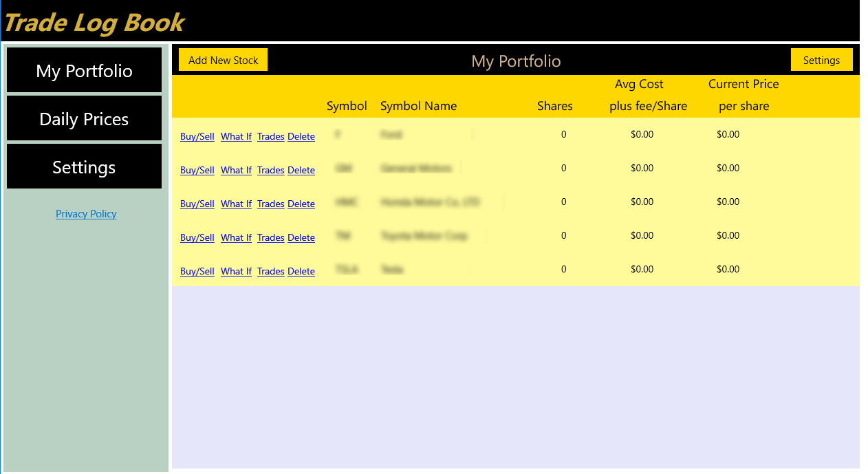Select the blurred TSLA symbol cell
This screenshot has width=868, height=474.
coord(347,270)
